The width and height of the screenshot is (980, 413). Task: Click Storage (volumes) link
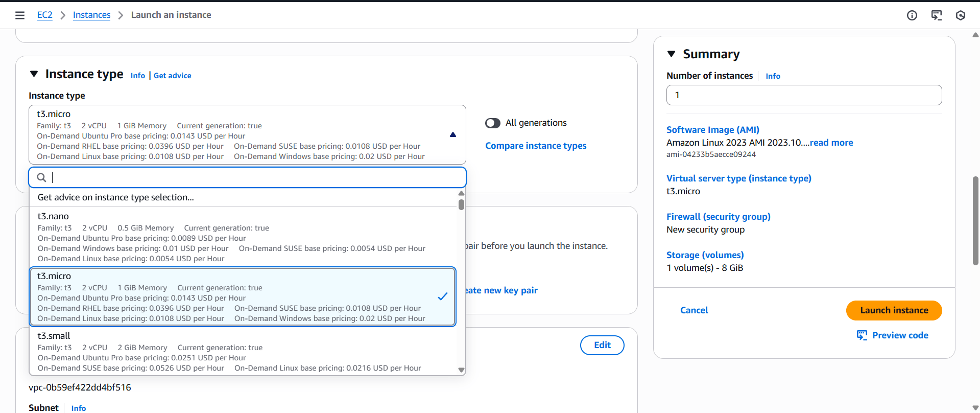(x=705, y=255)
